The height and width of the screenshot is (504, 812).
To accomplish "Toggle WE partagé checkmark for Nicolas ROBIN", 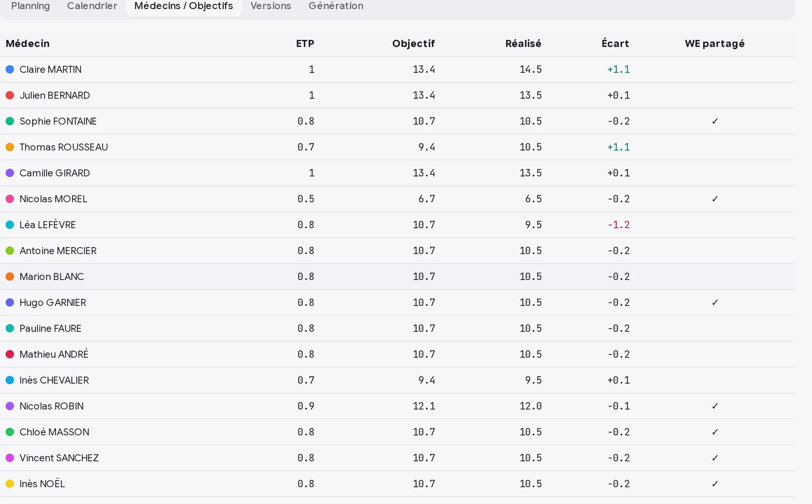I will coord(715,406).
